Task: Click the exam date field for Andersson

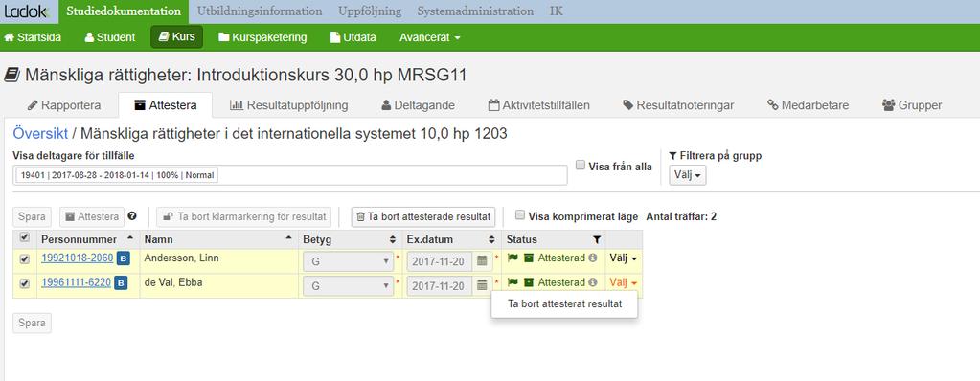Action: [x=440, y=261]
